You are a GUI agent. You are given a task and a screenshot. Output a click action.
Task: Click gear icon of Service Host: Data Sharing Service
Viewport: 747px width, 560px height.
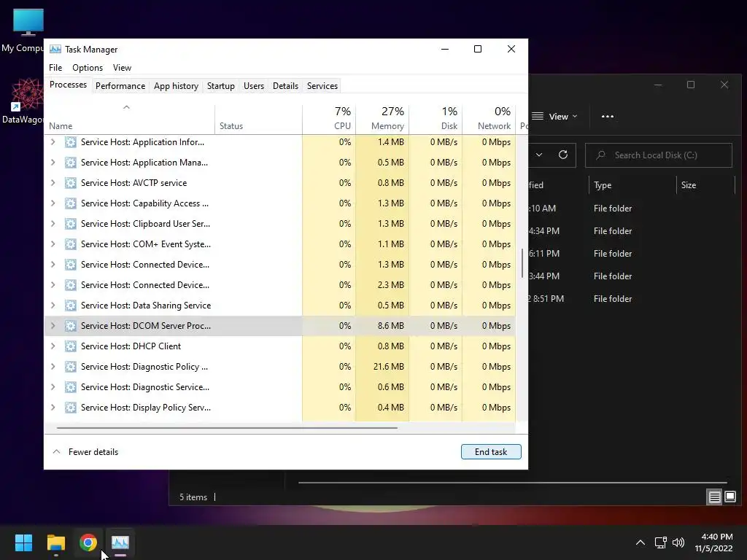pos(71,306)
